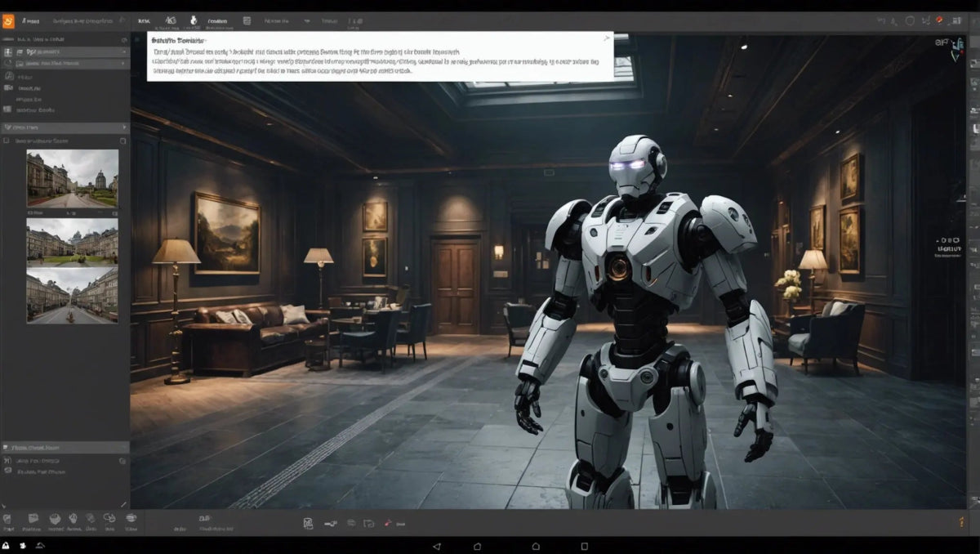Open the dropdown arrow in the top toolbar
Image resolution: width=980 pixels, height=554 pixels.
(x=307, y=21)
